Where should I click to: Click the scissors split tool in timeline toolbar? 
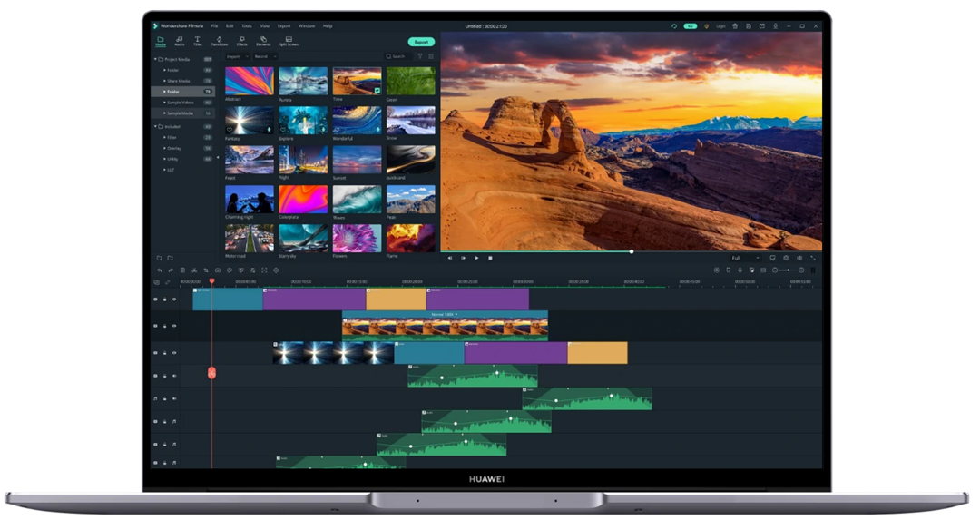194,270
